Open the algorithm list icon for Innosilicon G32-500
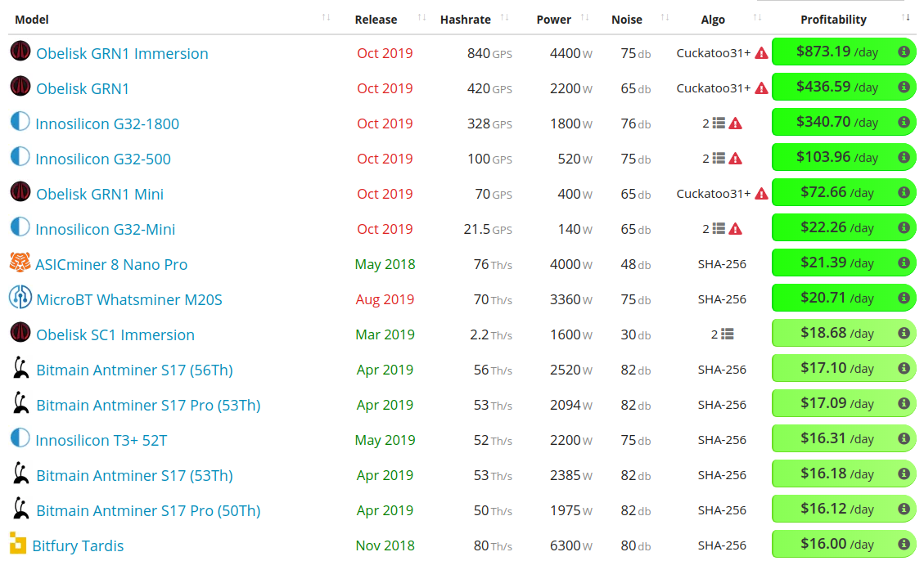 pos(719,159)
